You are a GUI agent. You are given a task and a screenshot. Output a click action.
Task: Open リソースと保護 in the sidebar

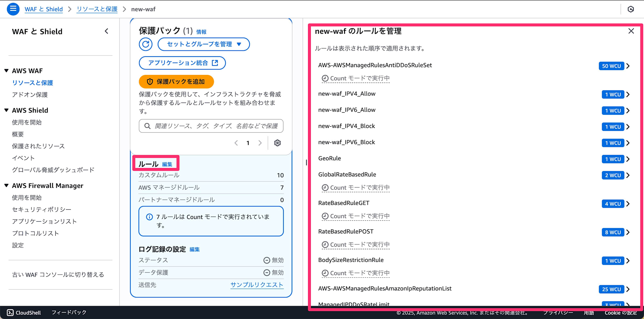33,83
